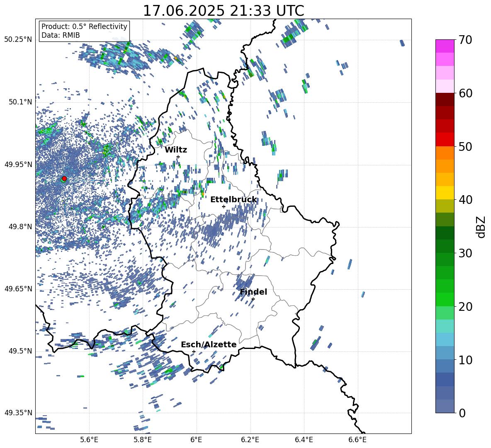Click the Esch/Alzette station cross marker
Image resolution: width=491 pixels, height=448 pixels.
tap(194, 351)
